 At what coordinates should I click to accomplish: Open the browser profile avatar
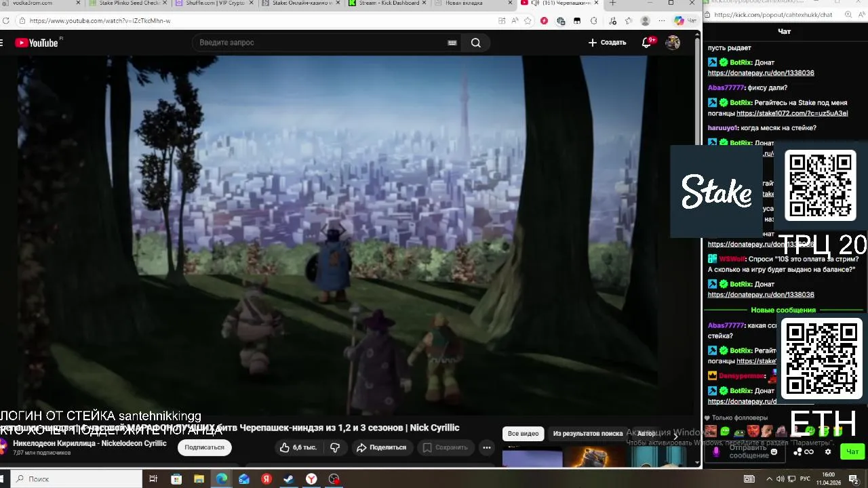point(646,21)
